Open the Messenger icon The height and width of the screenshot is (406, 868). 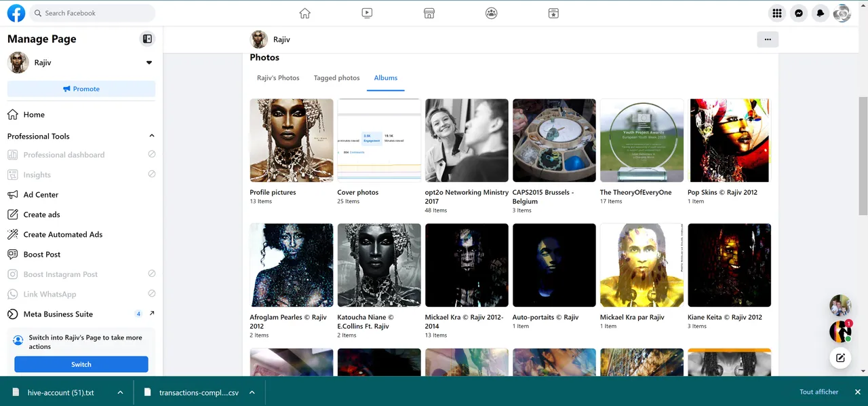pos(799,13)
